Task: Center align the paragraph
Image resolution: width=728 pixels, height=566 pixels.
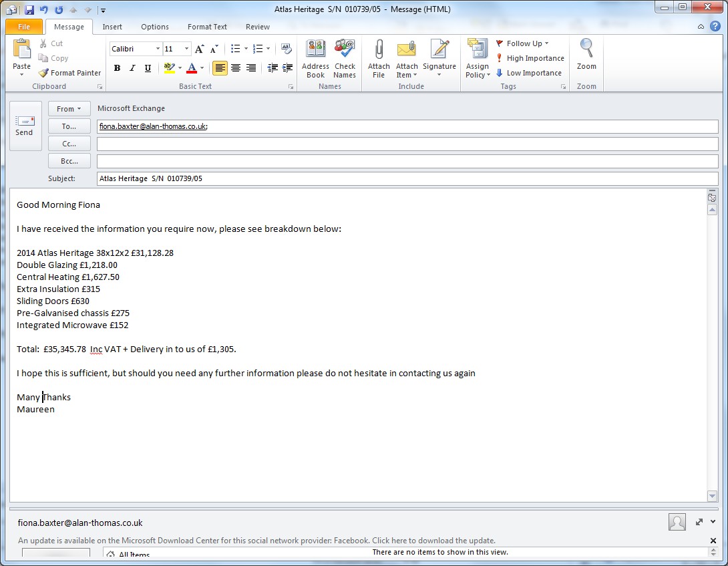Action: tap(235, 68)
